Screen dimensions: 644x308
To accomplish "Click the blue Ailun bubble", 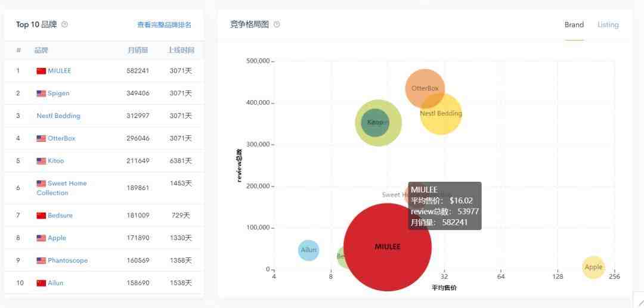I will 308,250.
